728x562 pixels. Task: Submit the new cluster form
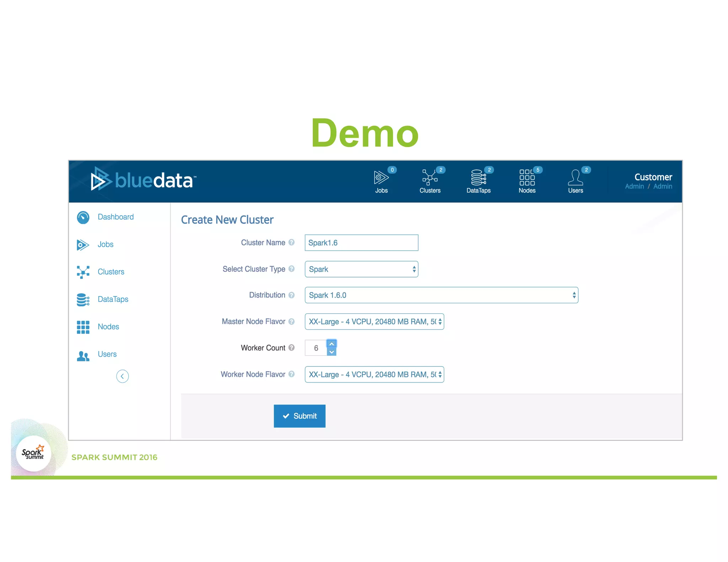click(x=300, y=416)
